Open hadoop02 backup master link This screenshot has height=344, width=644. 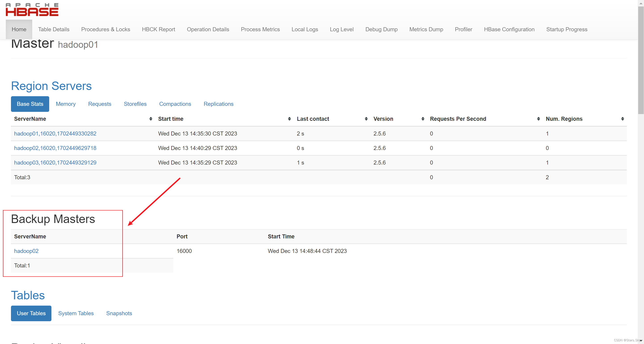point(26,251)
